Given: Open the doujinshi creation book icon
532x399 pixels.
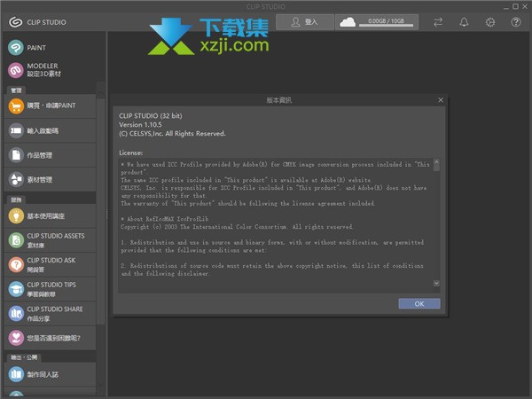Looking at the screenshot, I should (x=16, y=374).
